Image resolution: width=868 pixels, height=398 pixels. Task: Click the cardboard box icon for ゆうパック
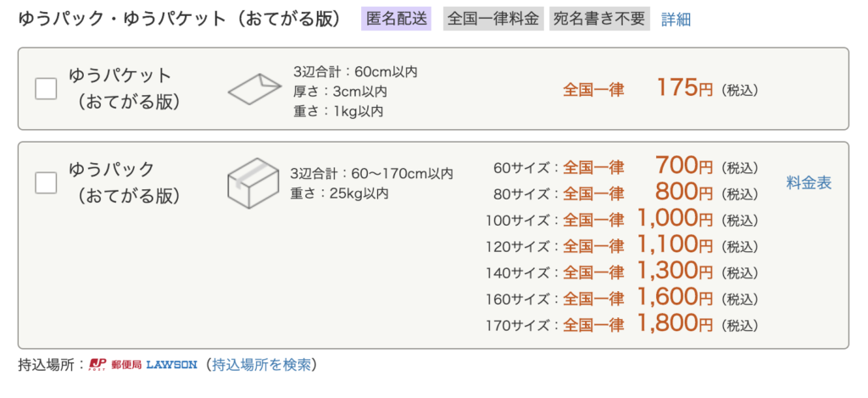coord(253,183)
